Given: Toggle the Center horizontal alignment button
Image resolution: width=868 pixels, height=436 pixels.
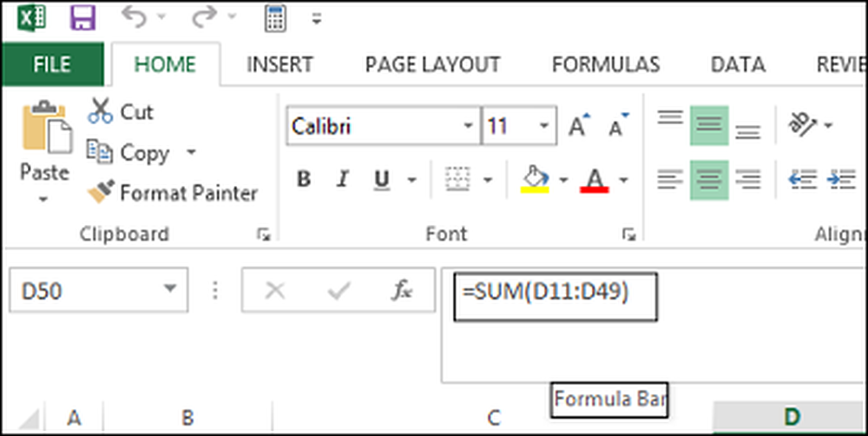Looking at the screenshot, I should [709, 180].
